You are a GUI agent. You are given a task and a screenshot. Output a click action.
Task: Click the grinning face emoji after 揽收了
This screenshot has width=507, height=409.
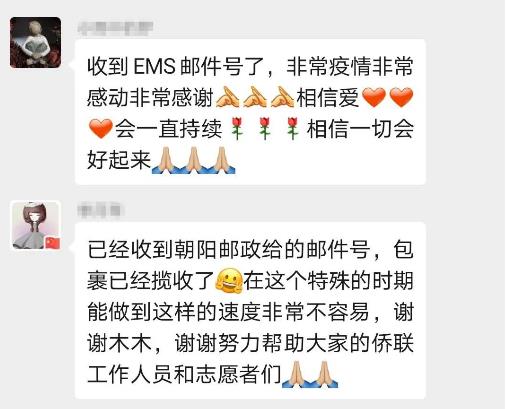[229, 280]
